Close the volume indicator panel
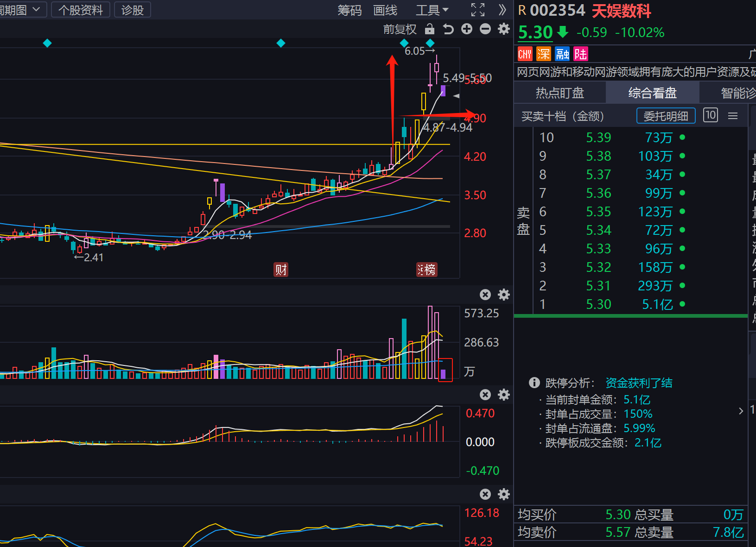756x547 pixels. 485,295
